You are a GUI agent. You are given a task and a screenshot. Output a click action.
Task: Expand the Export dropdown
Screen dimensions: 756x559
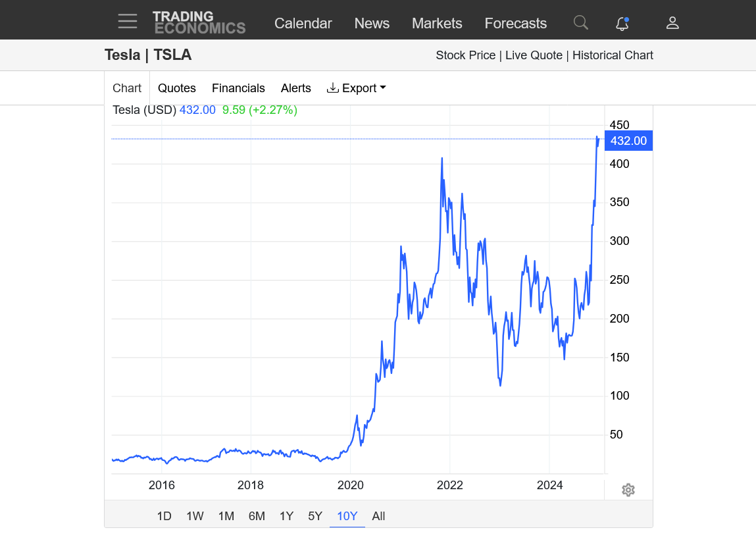(357, 88)
